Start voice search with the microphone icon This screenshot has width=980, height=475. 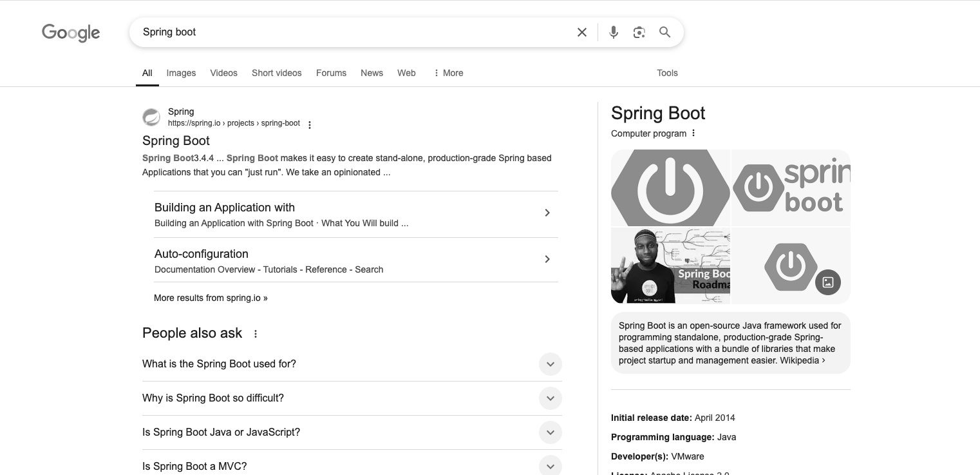point(614,32)
